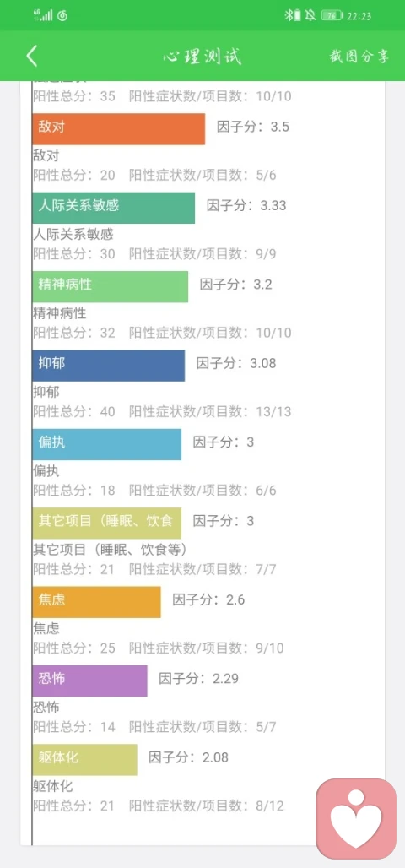Screen dimensions: 405x868
Task: Tap the 截图分享 share button
Action: tap(359, 57)
